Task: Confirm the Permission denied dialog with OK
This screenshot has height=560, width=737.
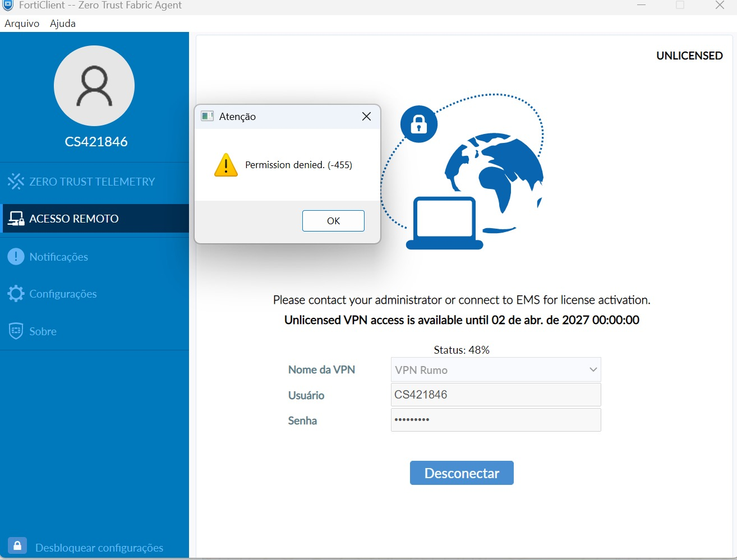Action: click(x=333, y=221)
